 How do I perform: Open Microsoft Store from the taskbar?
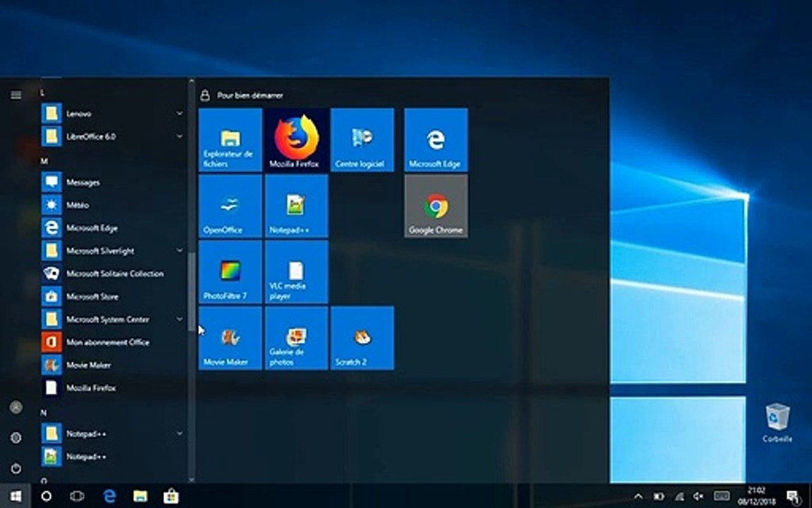pyautogui.click(x=171, y=496)
